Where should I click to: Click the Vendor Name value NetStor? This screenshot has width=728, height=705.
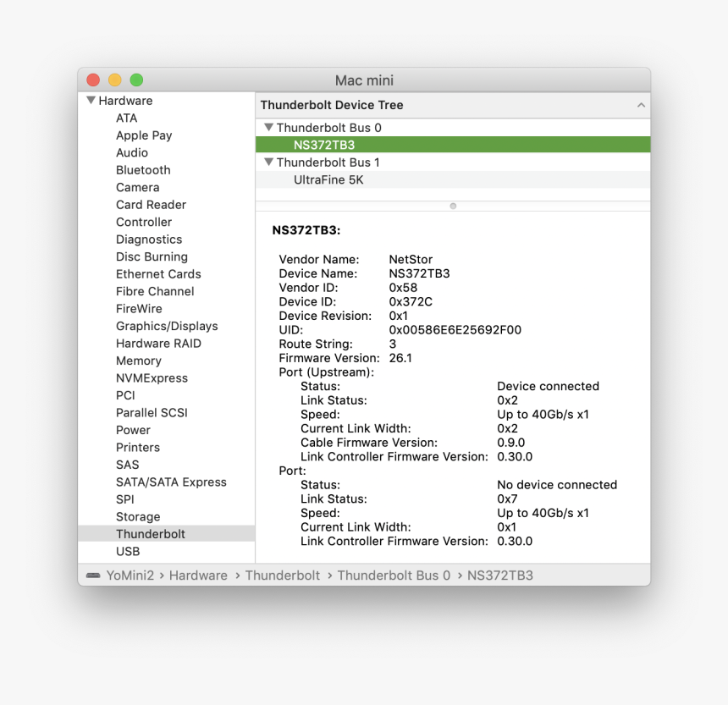point(411,260)
